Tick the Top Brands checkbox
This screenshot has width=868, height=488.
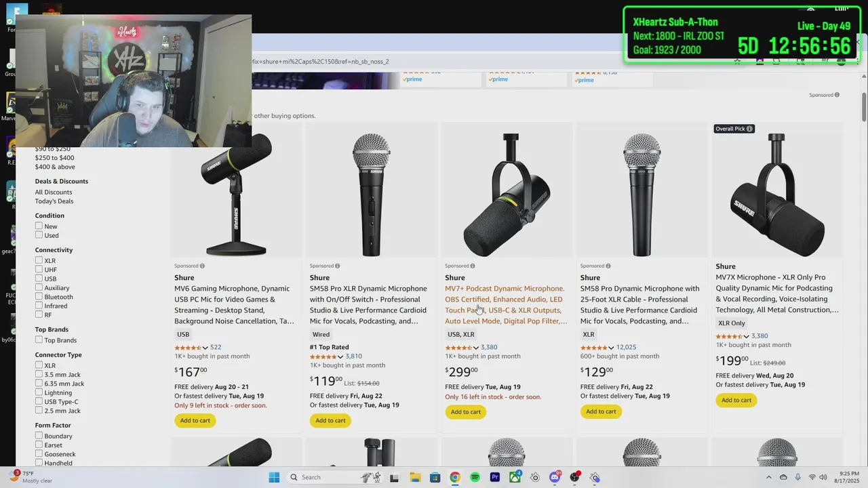click(39, 340)
